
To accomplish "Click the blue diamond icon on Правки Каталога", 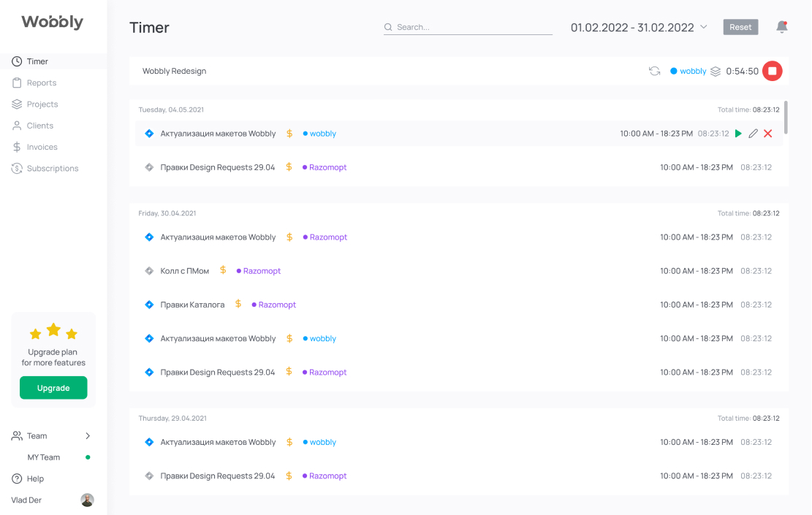I will (x=149, y=305).
